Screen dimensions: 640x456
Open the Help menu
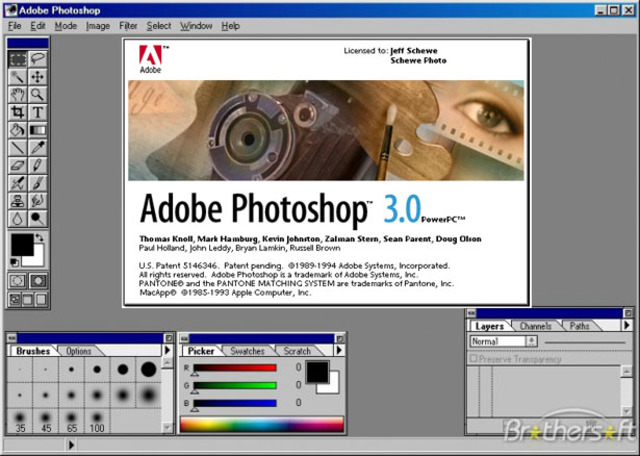230,26
